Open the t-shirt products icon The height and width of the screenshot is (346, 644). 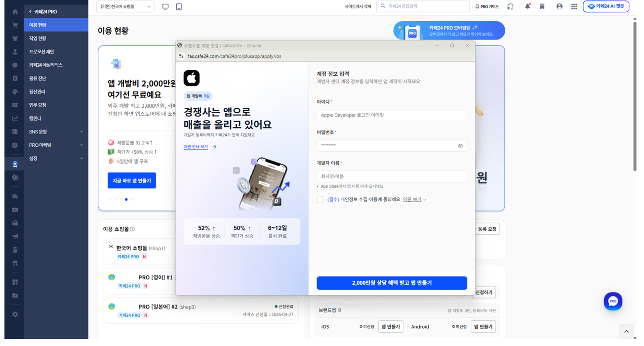[x=15, y=38]
